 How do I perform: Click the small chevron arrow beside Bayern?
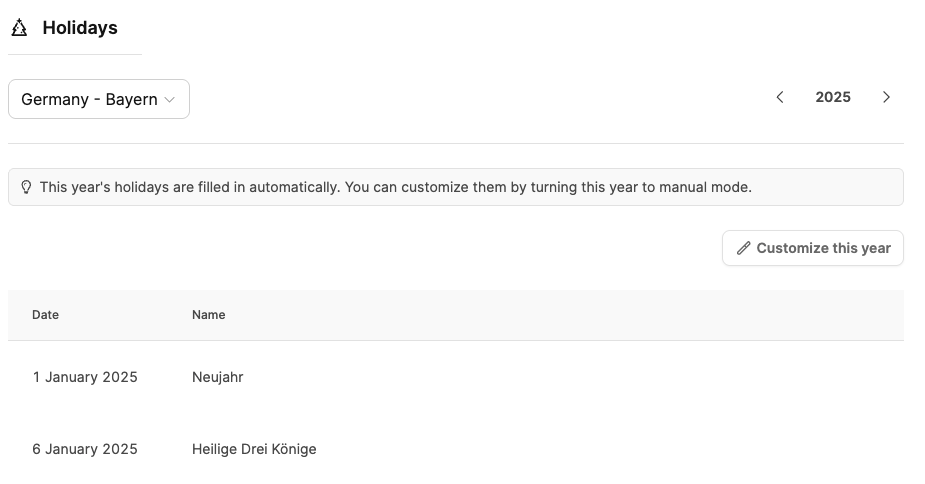pyautogui.click(x=170, y=100)
